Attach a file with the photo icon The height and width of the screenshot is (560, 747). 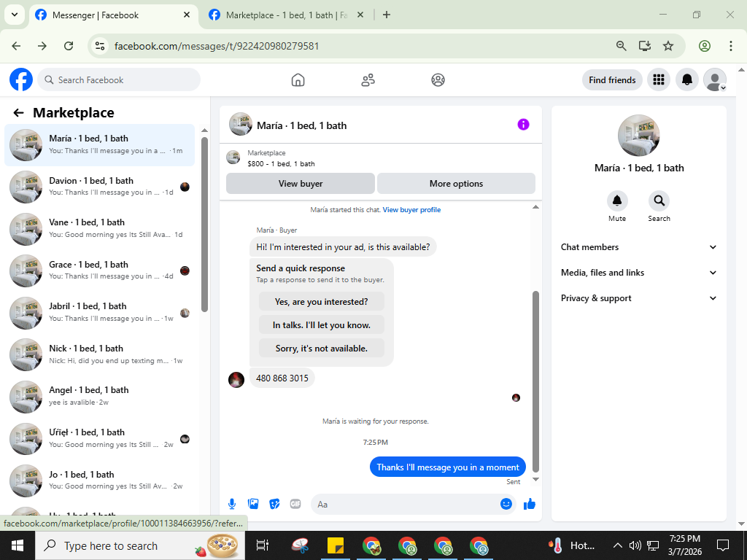(253, 504)
